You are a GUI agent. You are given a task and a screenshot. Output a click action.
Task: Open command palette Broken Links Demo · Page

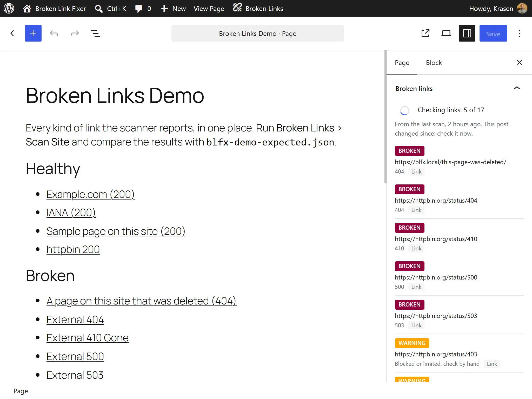258,33
